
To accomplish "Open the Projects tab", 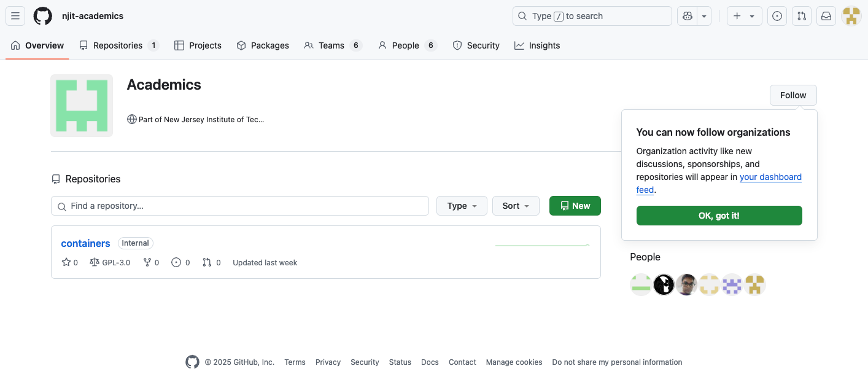I will (x=198, y=45).
